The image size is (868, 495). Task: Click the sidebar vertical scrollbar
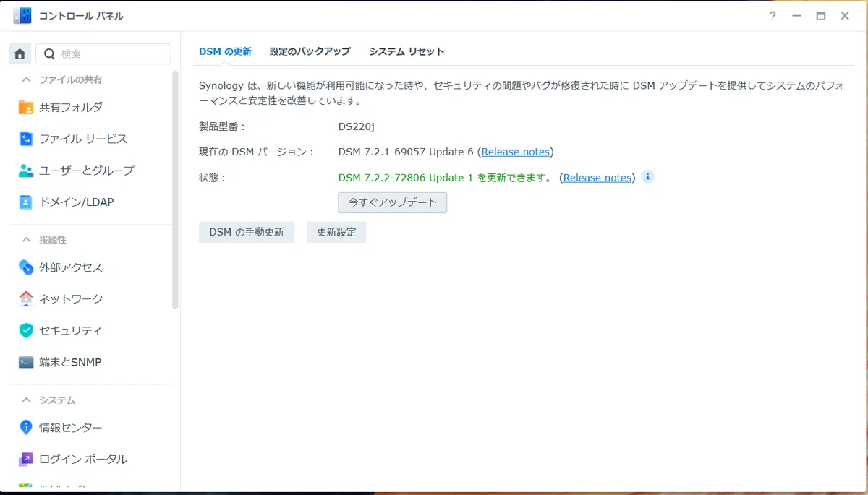[175, 189]
